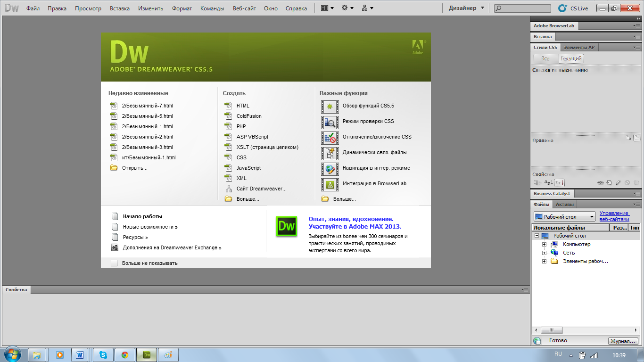Click the CS Live icon
Screen dimensions: 644x362
563,8
